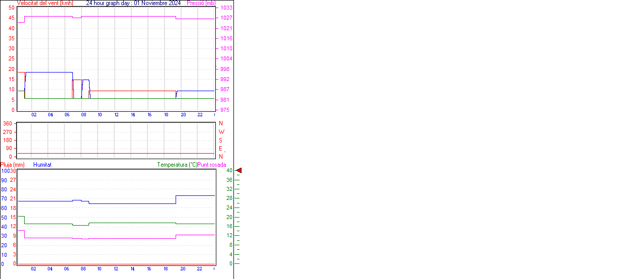Click the 100 humidity scale value
The image size is (644, 279).
(x=5, y=171)
